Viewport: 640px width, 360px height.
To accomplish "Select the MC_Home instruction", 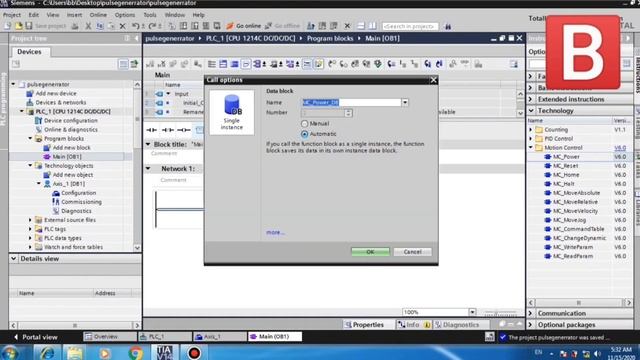I will 566,175.
